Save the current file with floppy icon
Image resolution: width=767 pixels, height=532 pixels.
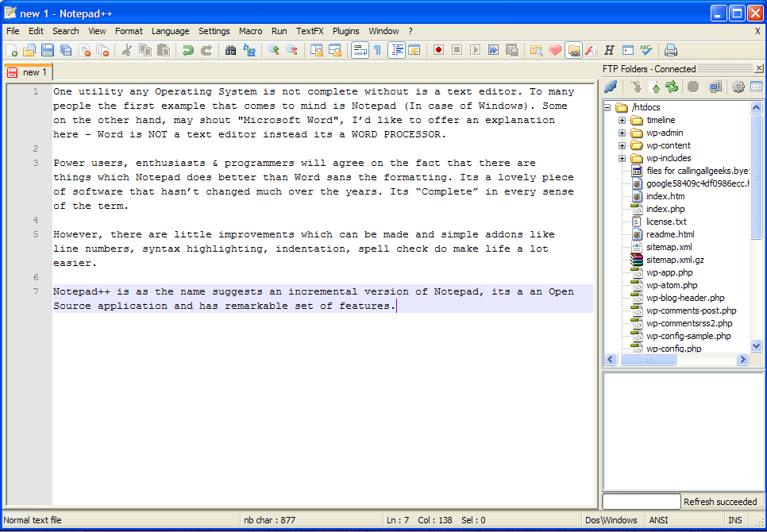48,50
